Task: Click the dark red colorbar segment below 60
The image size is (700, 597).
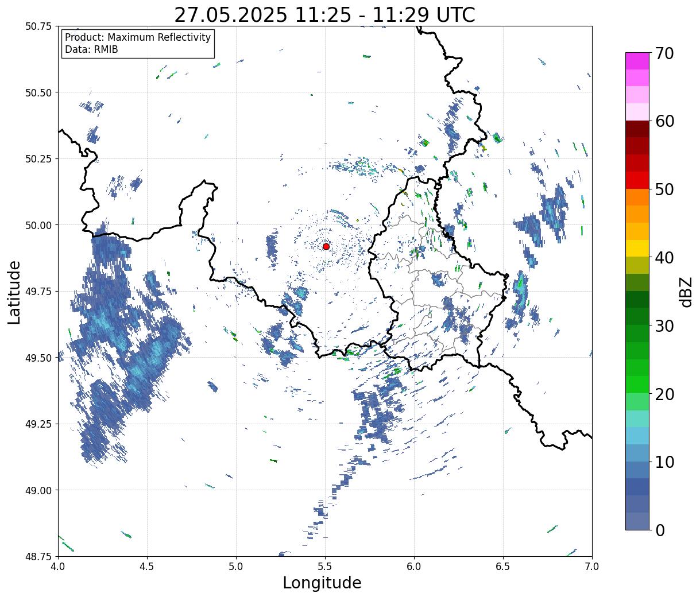Action: click(x=637, y=129)
